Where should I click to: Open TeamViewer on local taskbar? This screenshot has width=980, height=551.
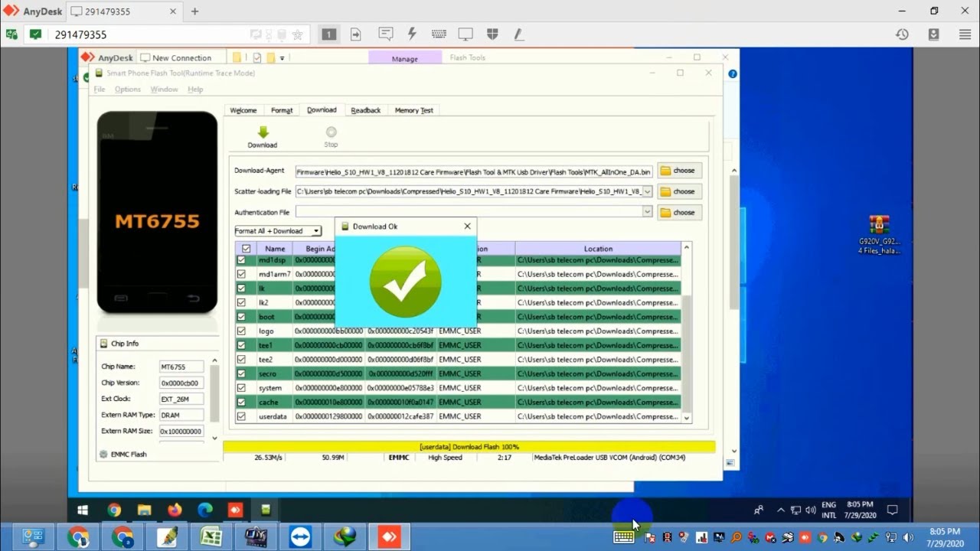301,537
